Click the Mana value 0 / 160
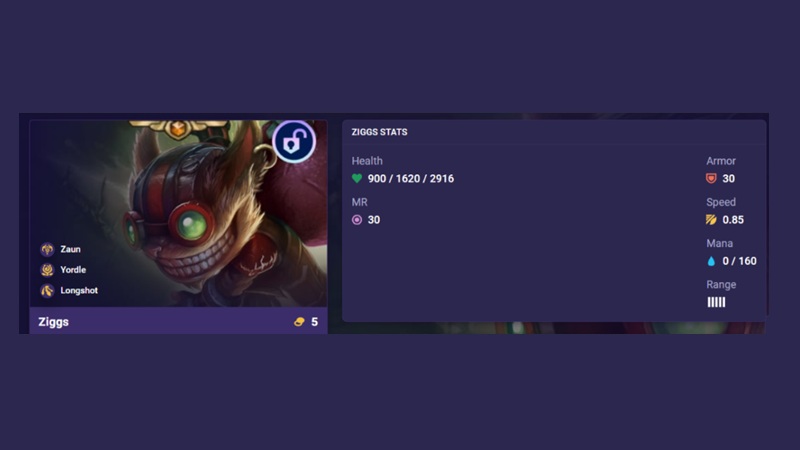 pos(739,261)
